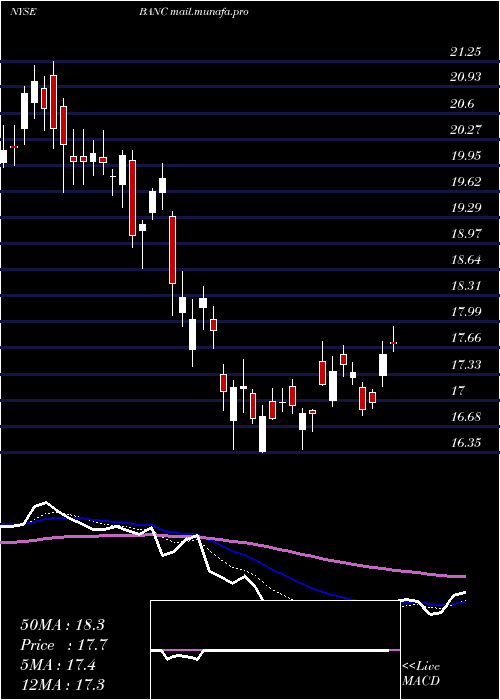
Task: Click the 17 price axis label
Action: click(x=458, y=391)
